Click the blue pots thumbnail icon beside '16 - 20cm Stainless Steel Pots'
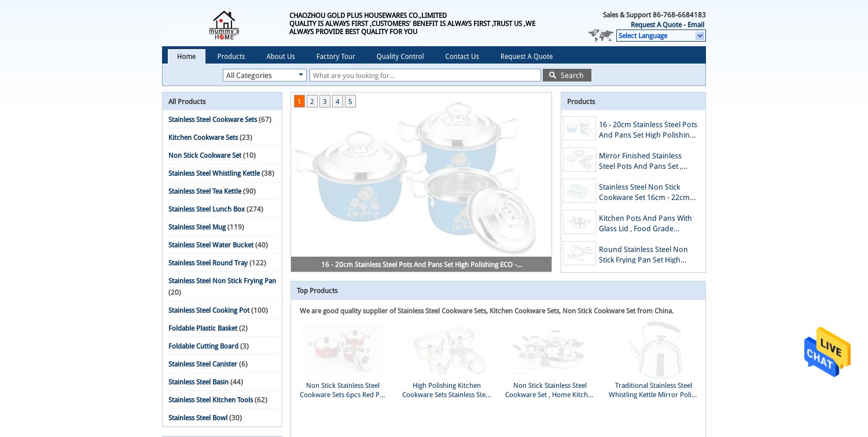868x437 pixels. (579, 128)
